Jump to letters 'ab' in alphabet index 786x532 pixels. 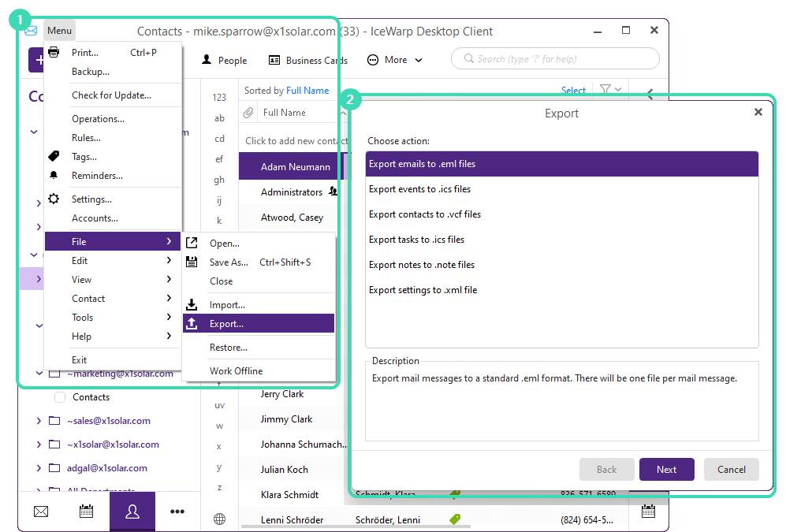click(x=219, y=118)
